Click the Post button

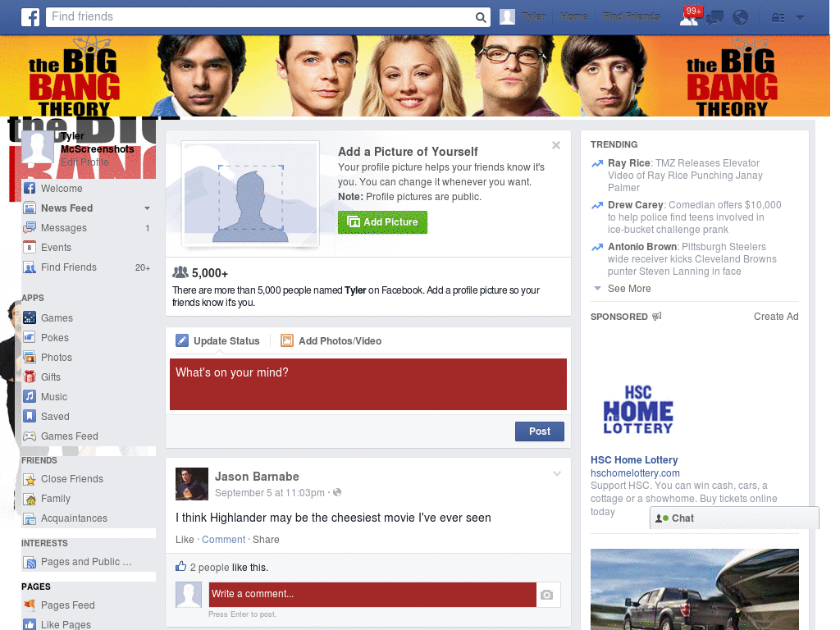[540, 431]
